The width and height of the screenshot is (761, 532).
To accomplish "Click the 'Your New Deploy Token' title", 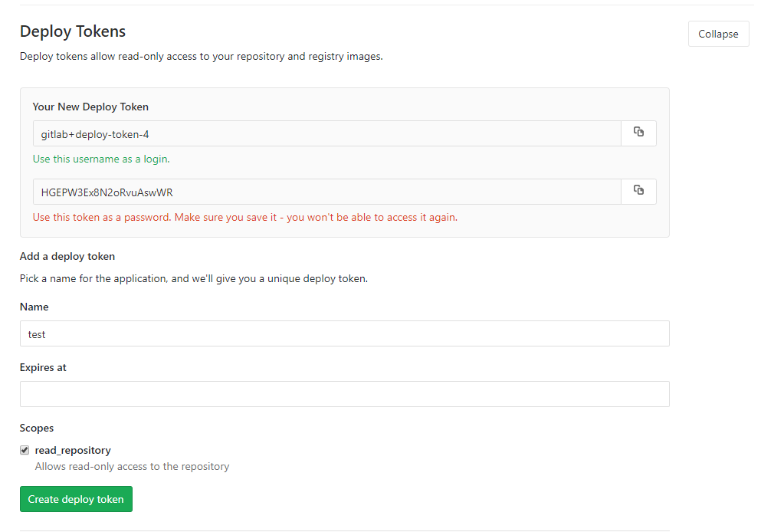I will coord(90,107).
